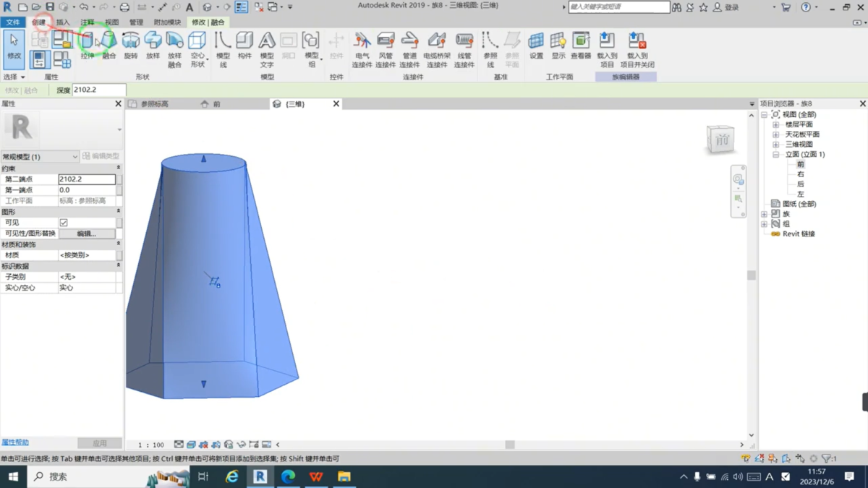Click the 设置 work plane set icon

[536, 46]
